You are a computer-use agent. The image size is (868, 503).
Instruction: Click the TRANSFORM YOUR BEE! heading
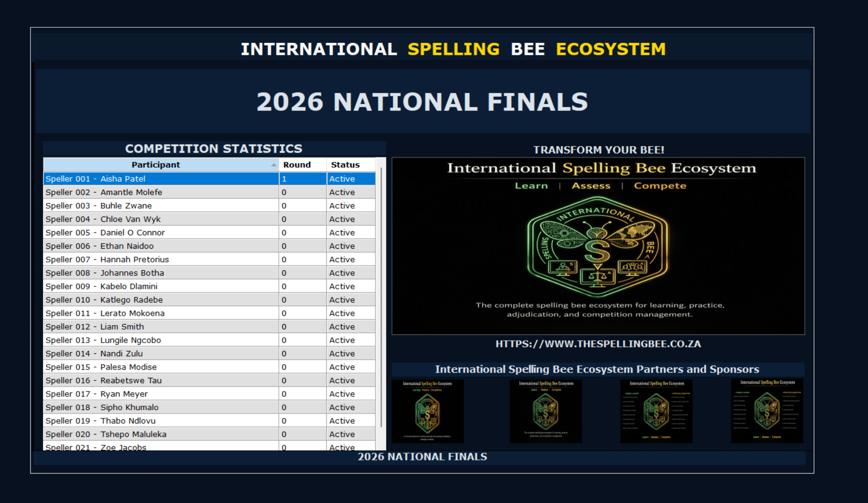click(x=598, y=150)
